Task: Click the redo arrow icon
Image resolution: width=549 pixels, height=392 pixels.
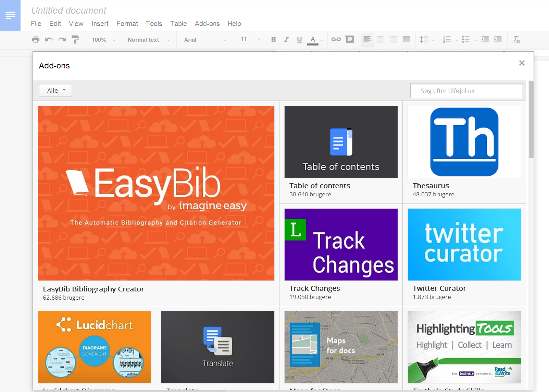Action: click(62, 40)
